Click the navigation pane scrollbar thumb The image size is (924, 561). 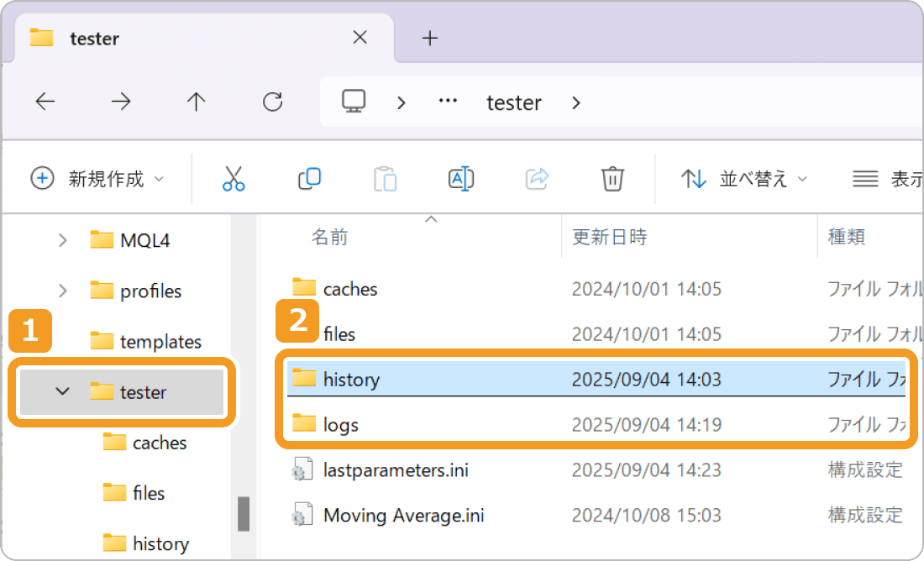point(244,513)
